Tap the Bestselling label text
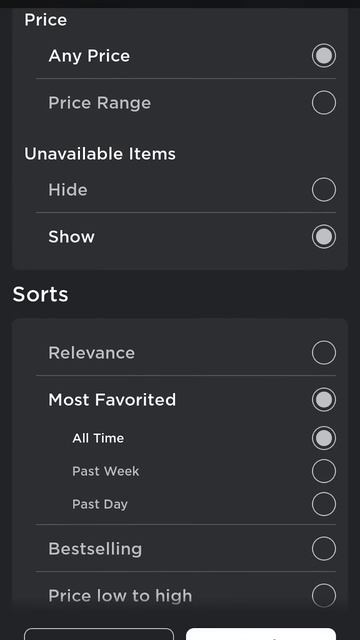The image size is (360, 640). point(95,549)
